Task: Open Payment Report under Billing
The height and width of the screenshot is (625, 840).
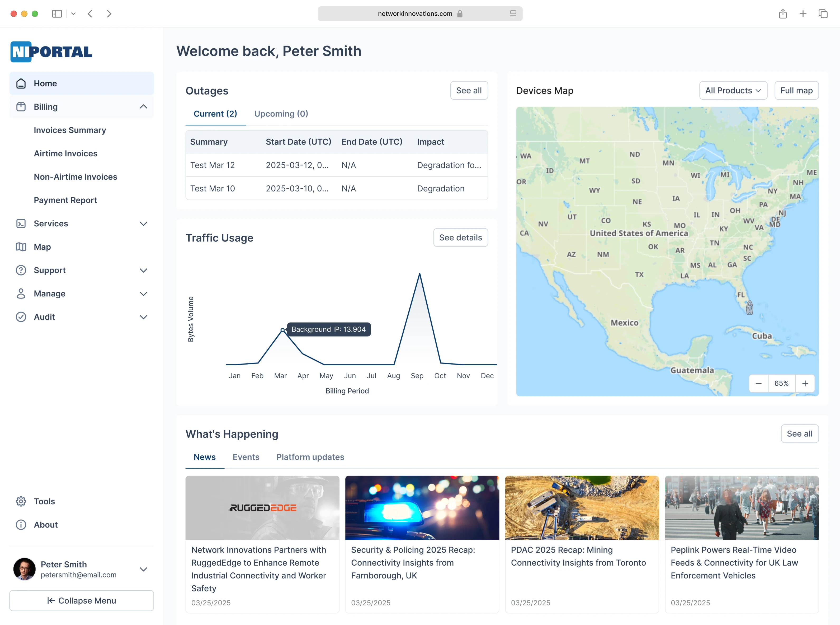Action: tap(65, 200)
